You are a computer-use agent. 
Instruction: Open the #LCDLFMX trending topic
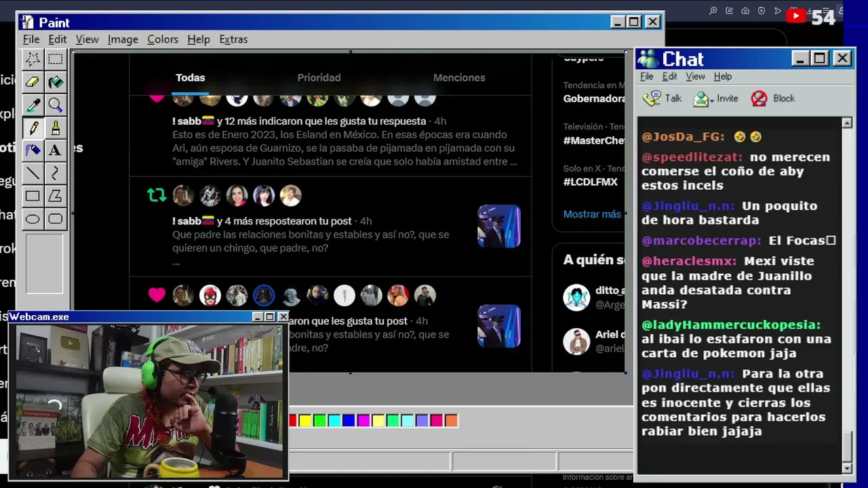click(x=590, y=182)
